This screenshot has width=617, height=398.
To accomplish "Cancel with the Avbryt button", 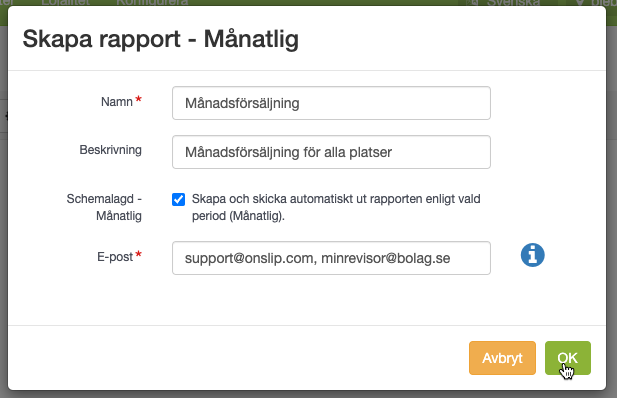I will 502,358.
